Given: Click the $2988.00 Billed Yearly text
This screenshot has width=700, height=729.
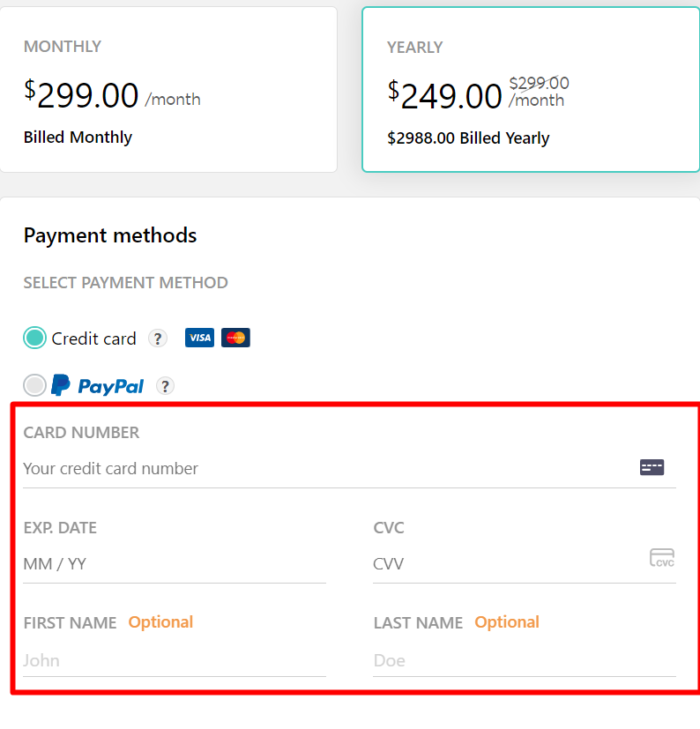Looking at the screenshot, I should tap(468, 138).
